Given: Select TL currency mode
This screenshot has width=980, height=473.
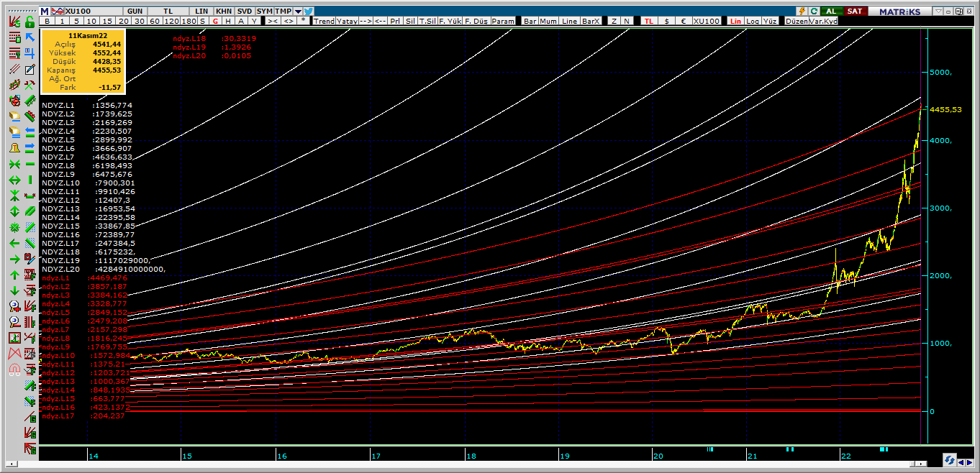Looking at the screenshot, I should click(x=648, y=21).
